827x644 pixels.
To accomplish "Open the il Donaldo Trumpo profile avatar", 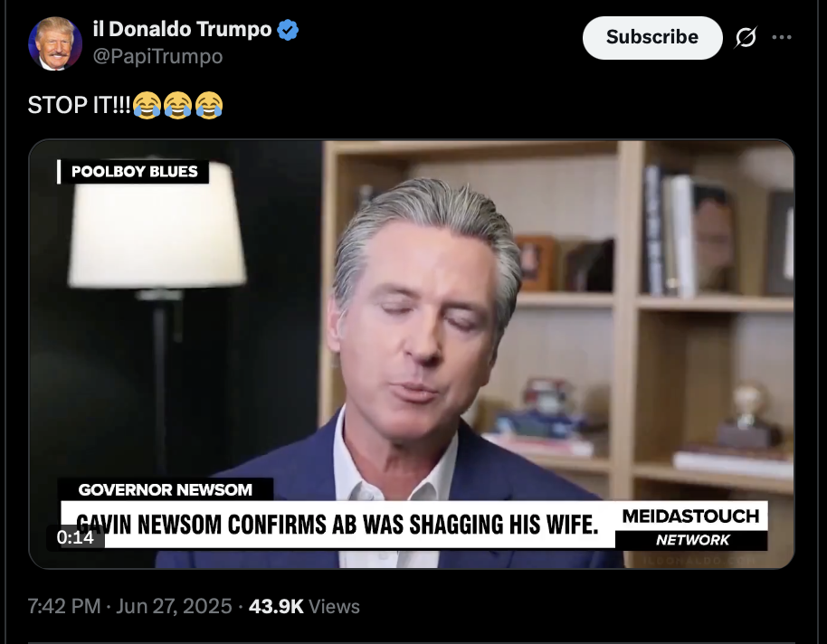I will pyautogui.click(x=55, y=43).
